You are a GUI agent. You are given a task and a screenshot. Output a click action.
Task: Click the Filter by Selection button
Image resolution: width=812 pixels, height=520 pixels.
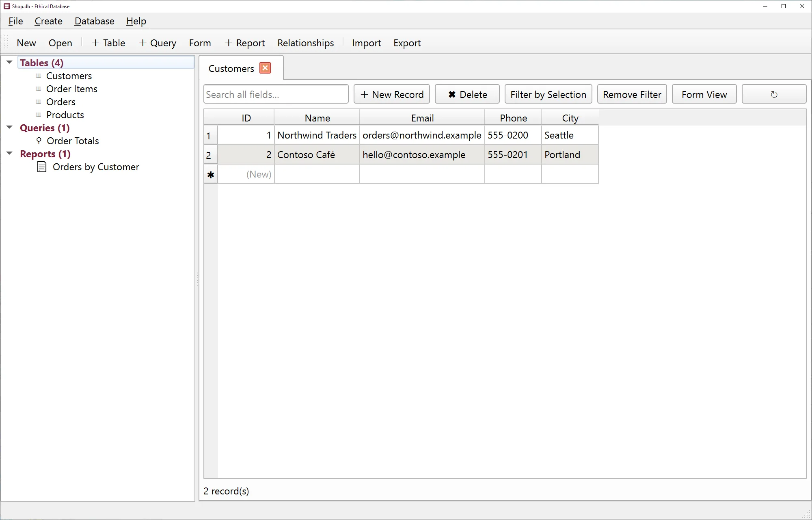pos(548,94)
